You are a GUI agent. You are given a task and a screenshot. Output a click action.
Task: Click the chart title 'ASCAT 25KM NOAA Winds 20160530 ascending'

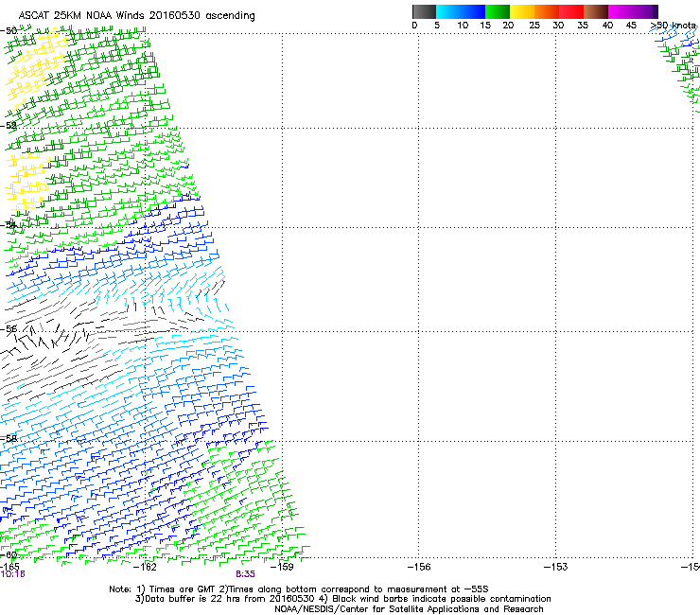(136, 16)
